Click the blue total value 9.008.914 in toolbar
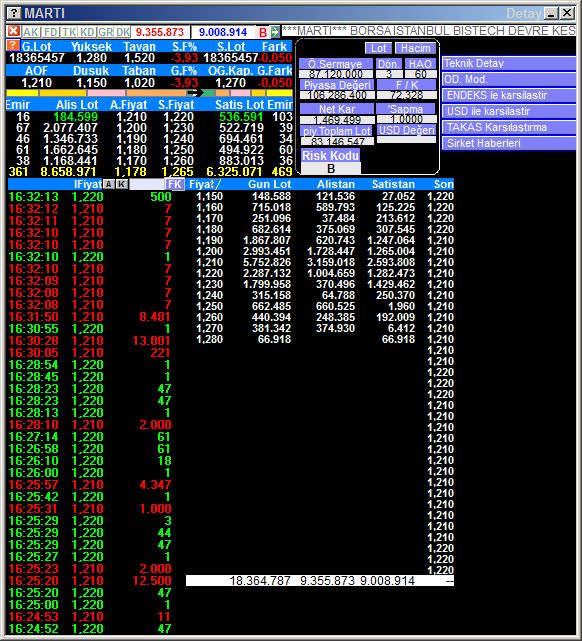 pos(223,32)
